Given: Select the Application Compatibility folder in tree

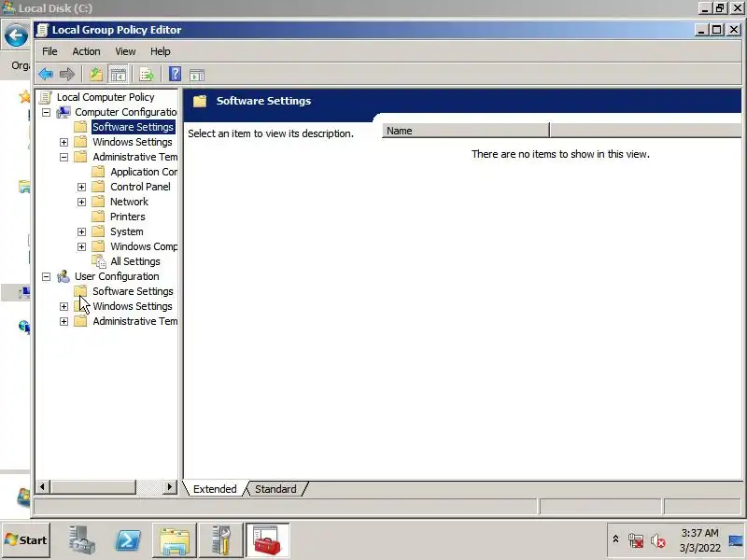Looking at the screenshot, I should coord(144,172).
